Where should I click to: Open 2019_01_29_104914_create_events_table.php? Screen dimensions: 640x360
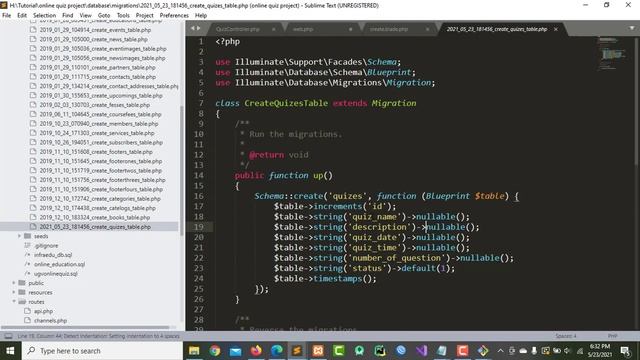(x=95, y=30)
